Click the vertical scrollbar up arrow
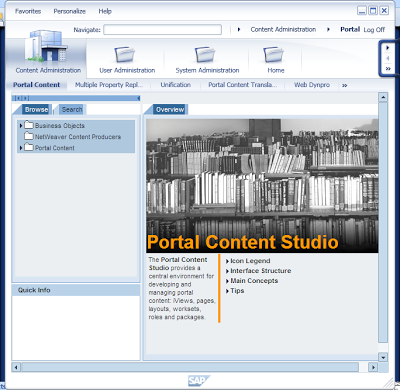The width and height of the screenshot is (400, 390). click(383, 97)
